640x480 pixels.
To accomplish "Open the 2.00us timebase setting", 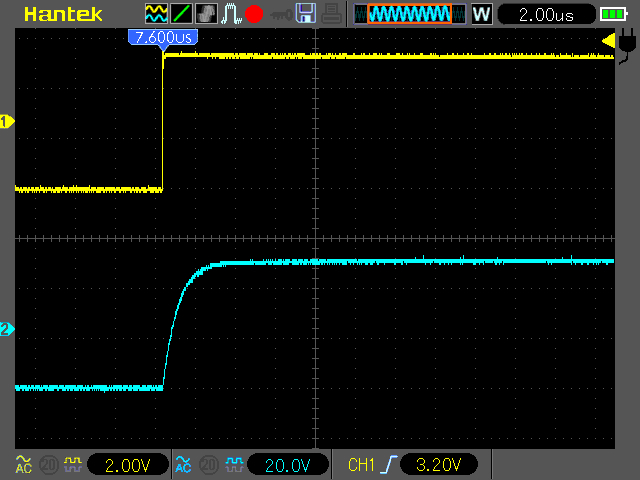I will pyautogui.click(x=547, y=15).
